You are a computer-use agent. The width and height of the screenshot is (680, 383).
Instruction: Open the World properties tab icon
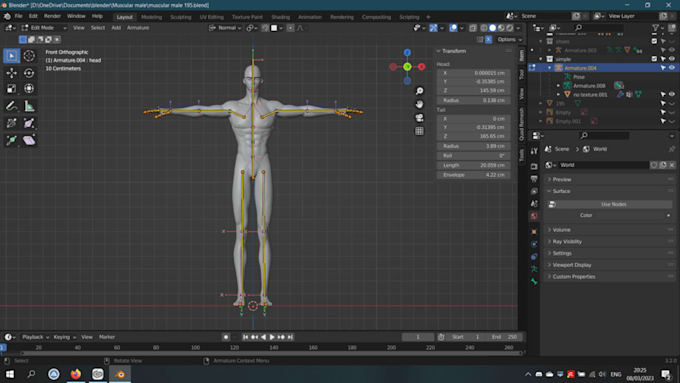pos(534,216)
